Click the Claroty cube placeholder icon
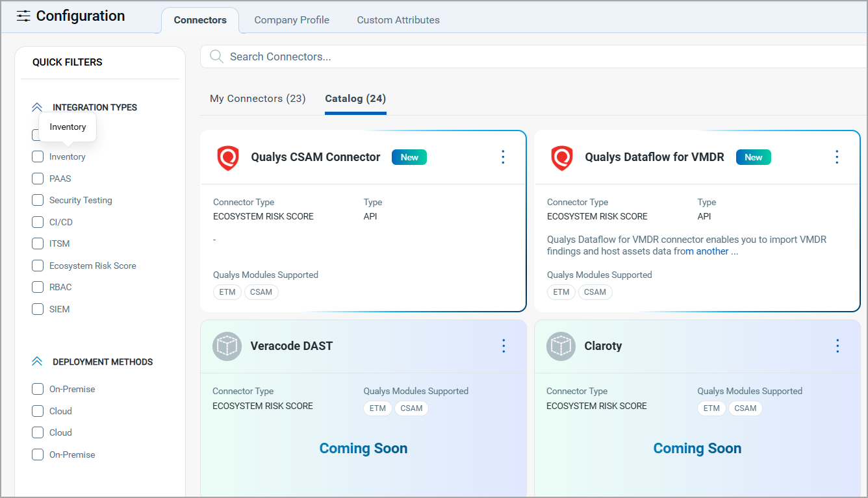 pos(561,347)
